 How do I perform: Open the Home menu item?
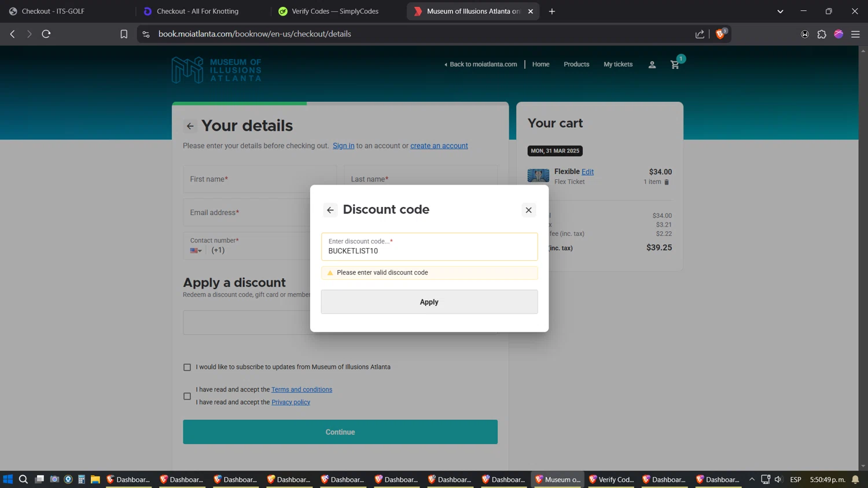pyautogui.click(x=540, y=64)
